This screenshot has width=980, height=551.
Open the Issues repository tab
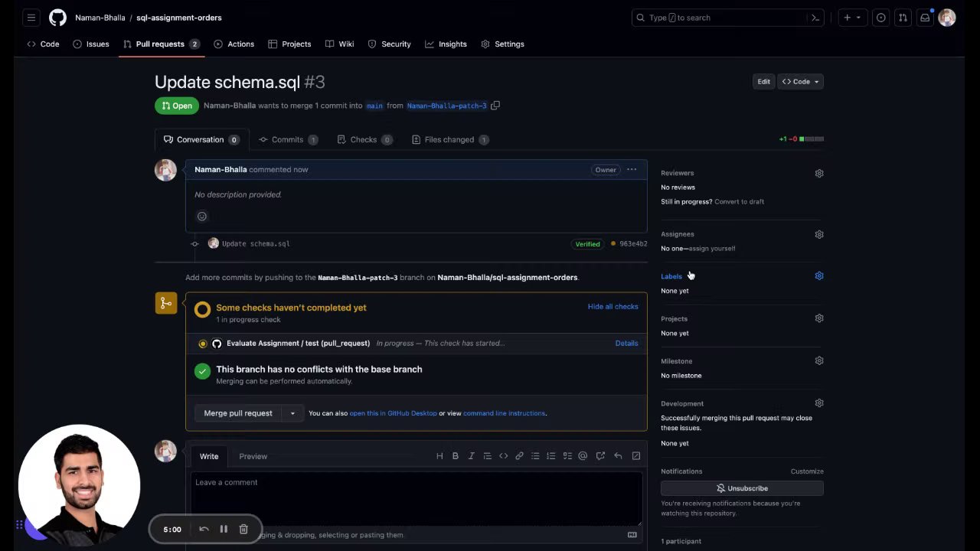pos(91,44)
